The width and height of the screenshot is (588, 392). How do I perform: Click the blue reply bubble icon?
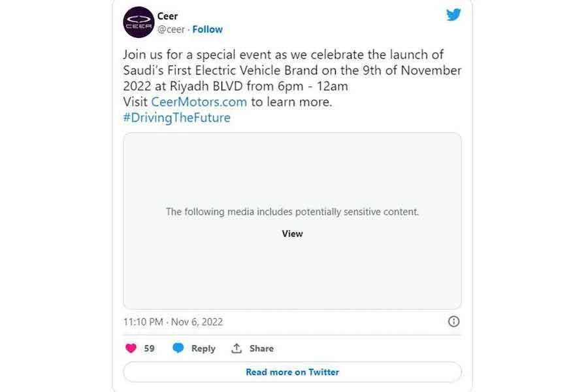178,348
